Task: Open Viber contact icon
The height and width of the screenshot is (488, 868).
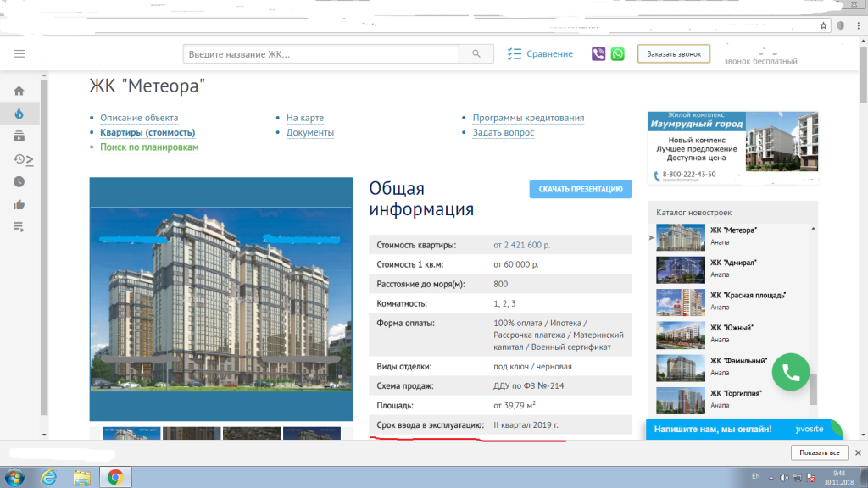Action: [x=598, y=53]
